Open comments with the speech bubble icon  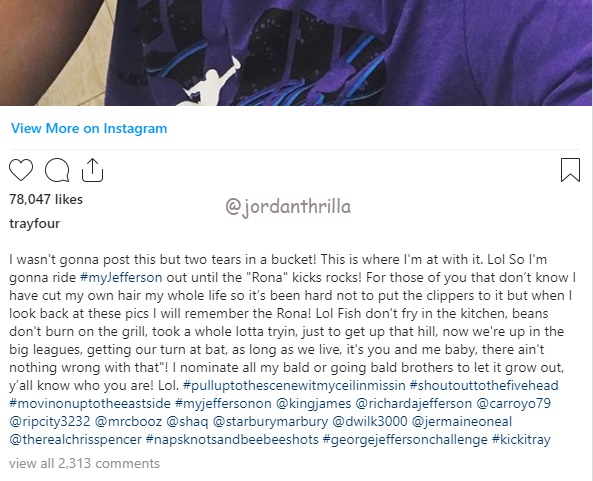coord(57,170)
